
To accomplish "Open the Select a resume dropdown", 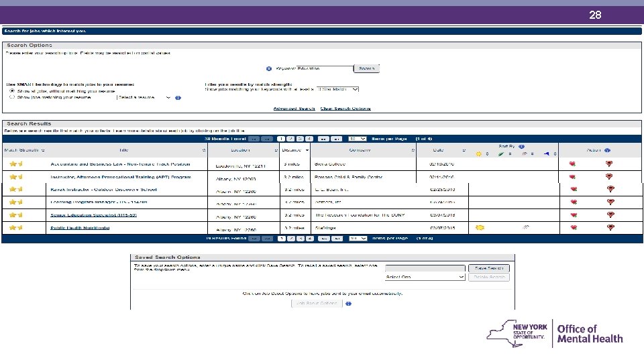I will tap(144, 98).
